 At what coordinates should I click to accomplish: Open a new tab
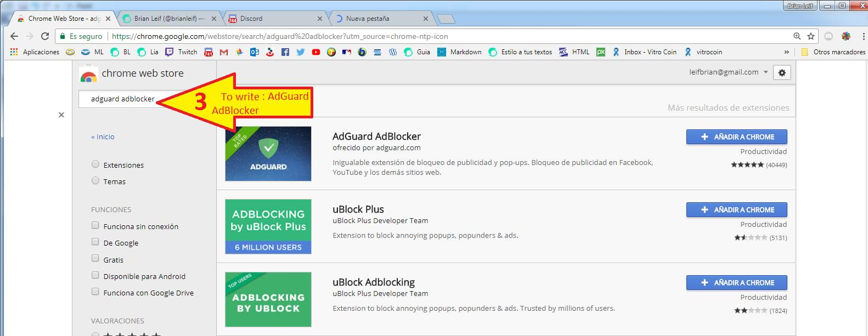click(447, 19)
